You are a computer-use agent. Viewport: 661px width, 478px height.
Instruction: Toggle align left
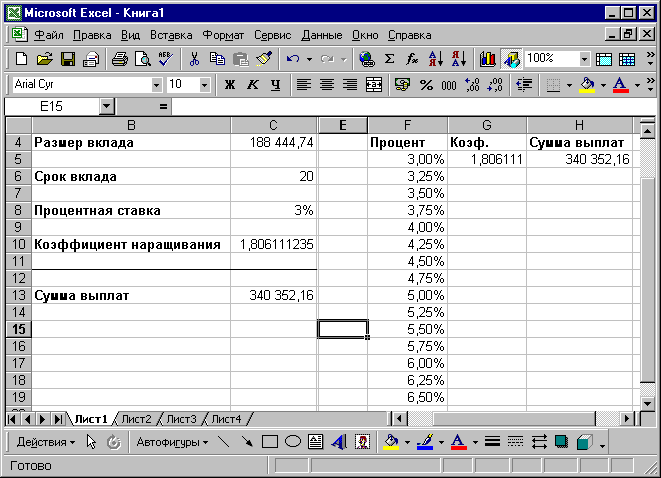(304, 85)
